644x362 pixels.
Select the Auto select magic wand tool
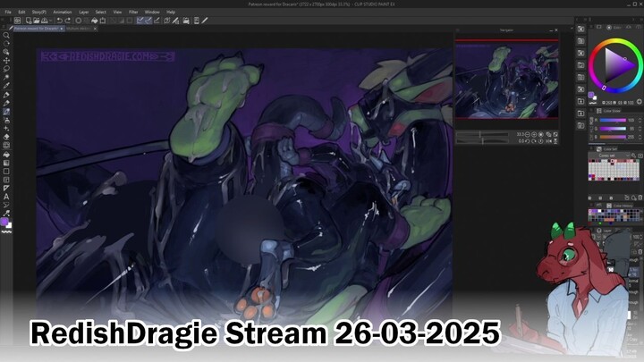pos(6,77)
